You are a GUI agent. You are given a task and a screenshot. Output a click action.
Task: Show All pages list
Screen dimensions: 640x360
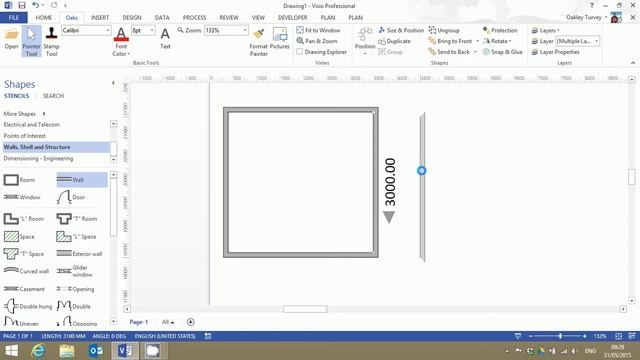tap(168, 322)
